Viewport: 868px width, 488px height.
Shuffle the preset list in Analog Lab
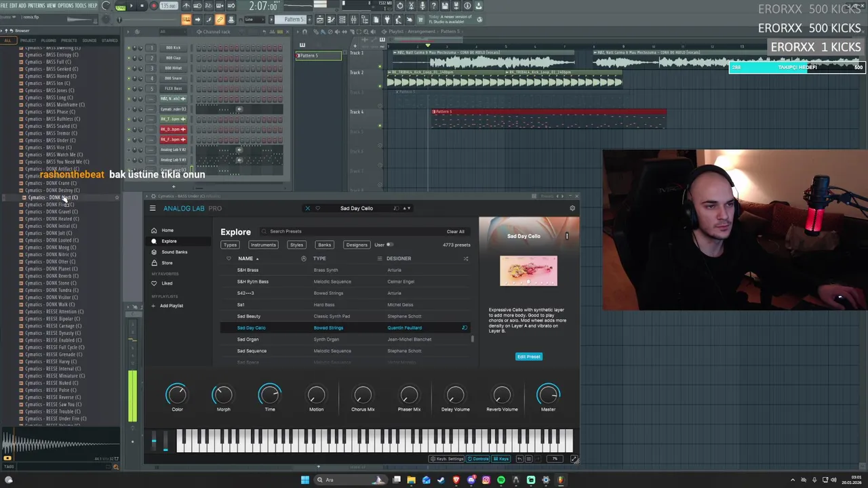(x=466, y=258)
